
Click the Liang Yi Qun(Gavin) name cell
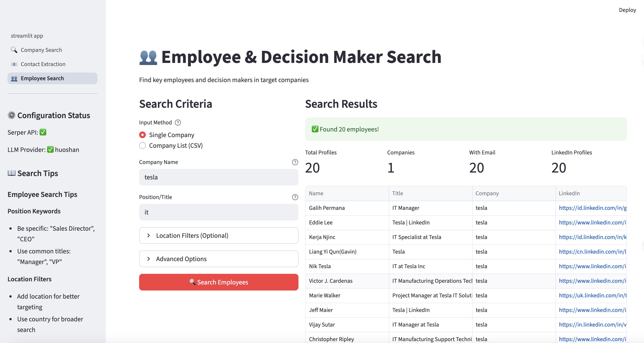tap(347, 252)
